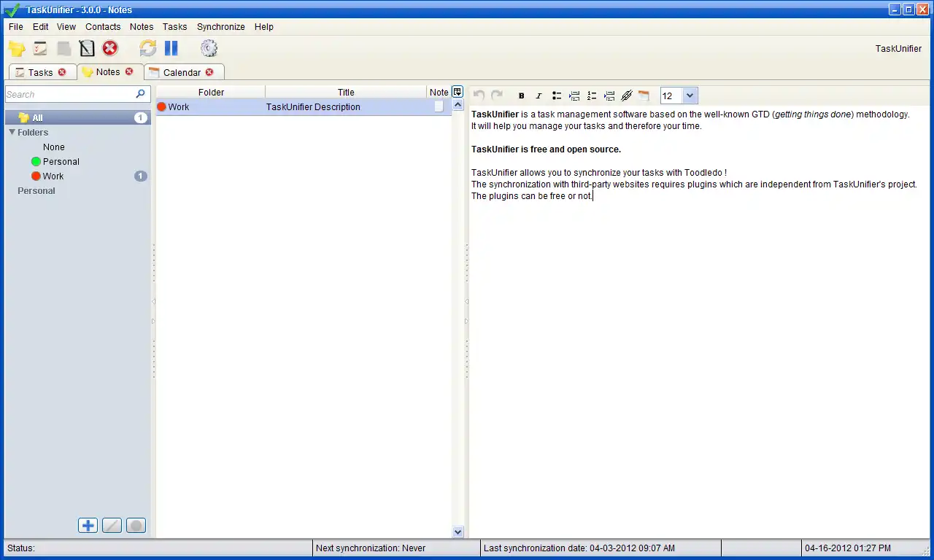Open the Edit menu
Screen dimensions: 934x560
pyautogui.click(x=41, y=27)
